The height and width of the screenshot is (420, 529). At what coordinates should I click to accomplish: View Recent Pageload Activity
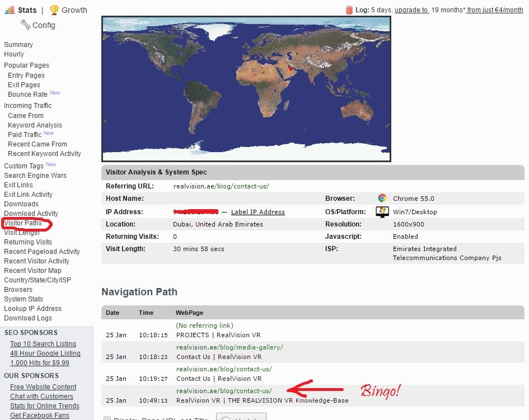42,252
